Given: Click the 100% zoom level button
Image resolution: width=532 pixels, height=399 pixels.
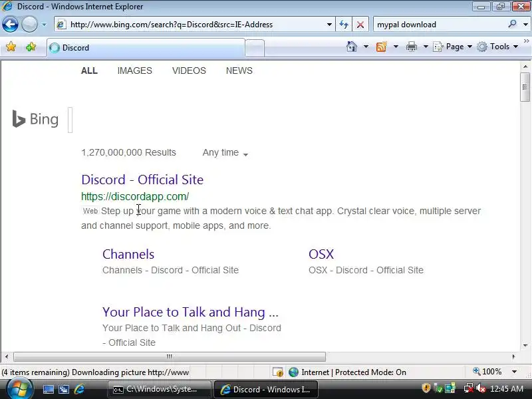Looking at the screenshot, I should [x=487, y=372].
